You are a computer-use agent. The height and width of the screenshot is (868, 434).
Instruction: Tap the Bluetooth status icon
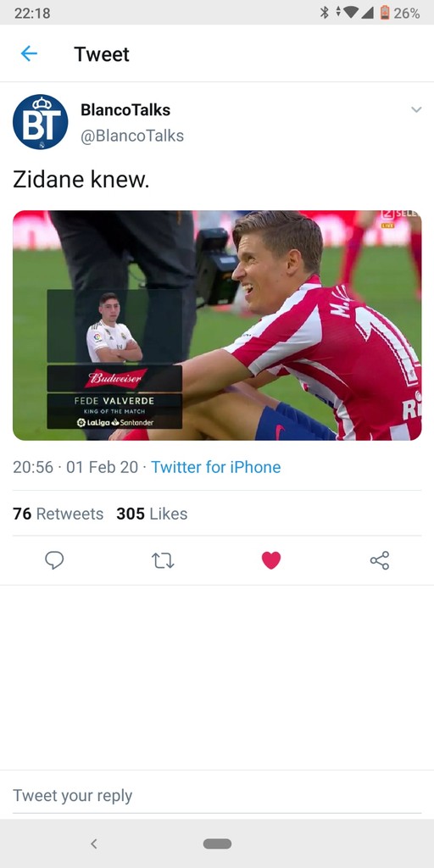pyautogui.click(x=325, y=13)
